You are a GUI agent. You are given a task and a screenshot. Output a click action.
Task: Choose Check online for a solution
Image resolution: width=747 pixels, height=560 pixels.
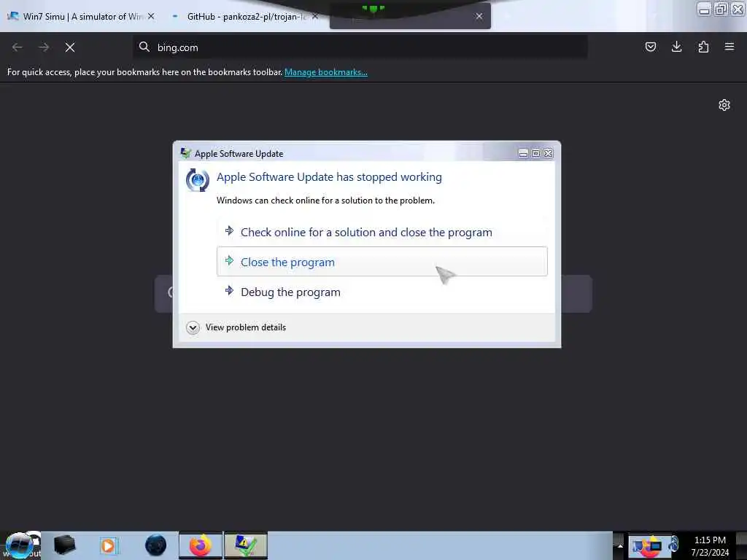[x=382, y=232]
